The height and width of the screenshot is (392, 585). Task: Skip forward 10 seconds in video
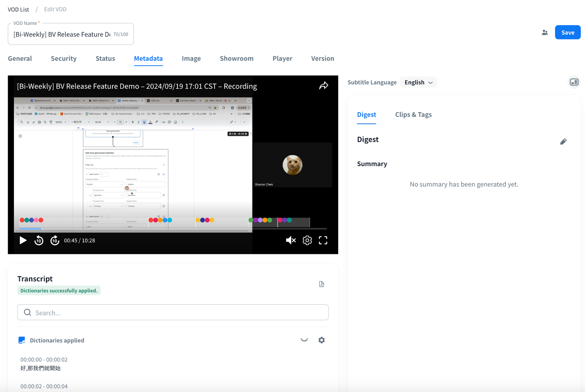[55, 240]
